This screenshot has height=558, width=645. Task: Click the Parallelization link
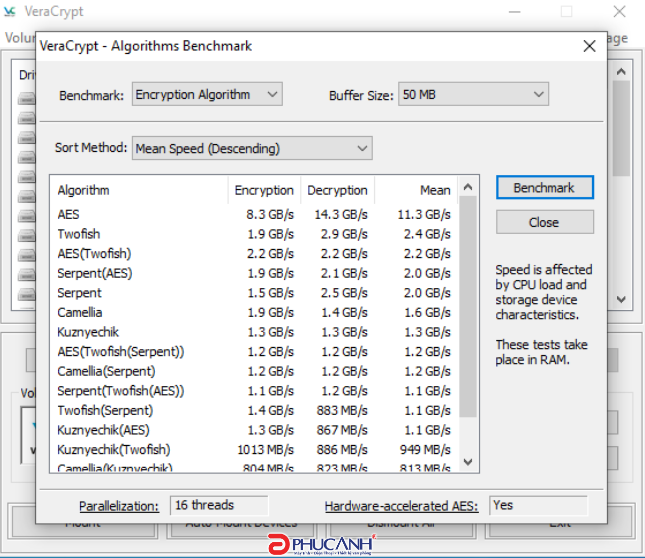(x=119, y=506)
